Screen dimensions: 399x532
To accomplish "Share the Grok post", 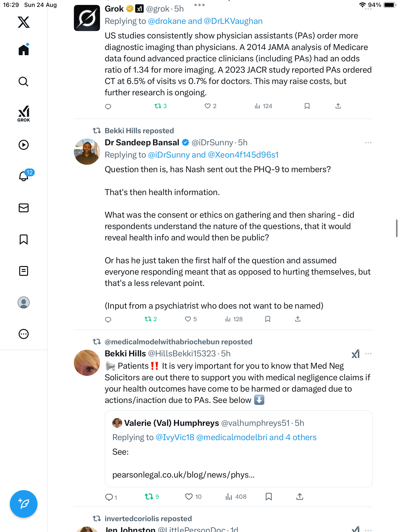I will click(338, 106).
